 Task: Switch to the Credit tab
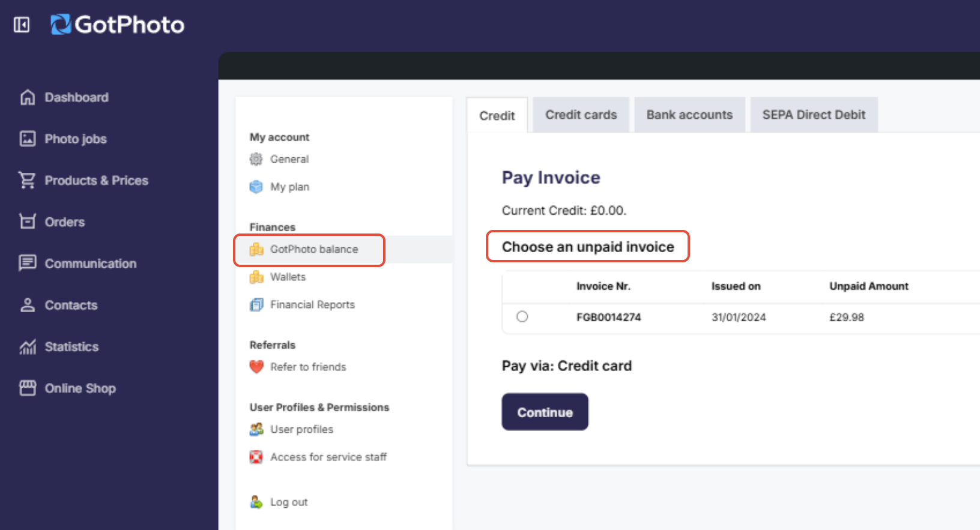(497, 115)
